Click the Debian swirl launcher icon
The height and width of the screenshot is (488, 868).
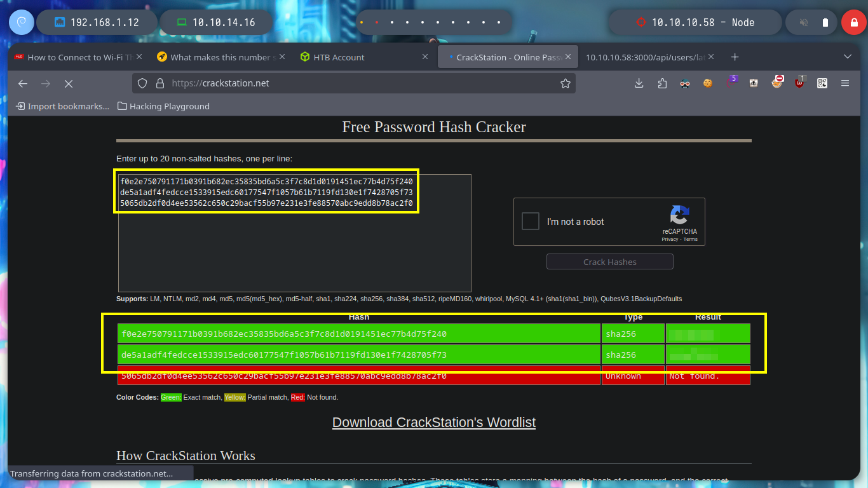[21, 22]
